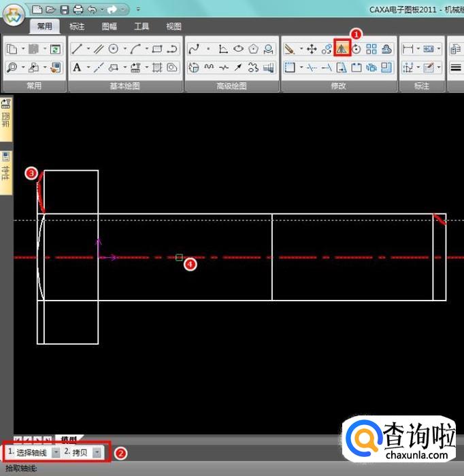Click the Save icon in quick toolbar
This screenshot has height=476, width=464.
[x=64, y=10]
